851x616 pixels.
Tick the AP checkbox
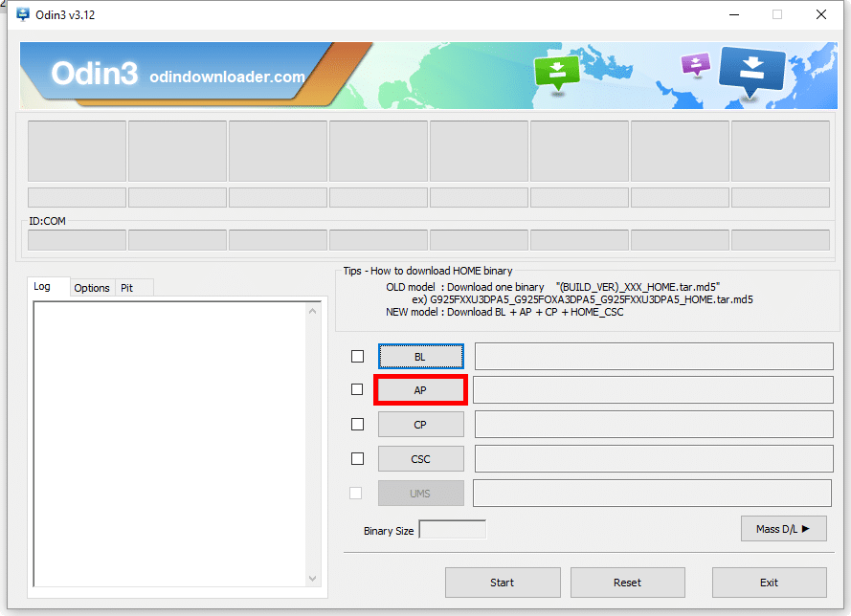[357, 389]
